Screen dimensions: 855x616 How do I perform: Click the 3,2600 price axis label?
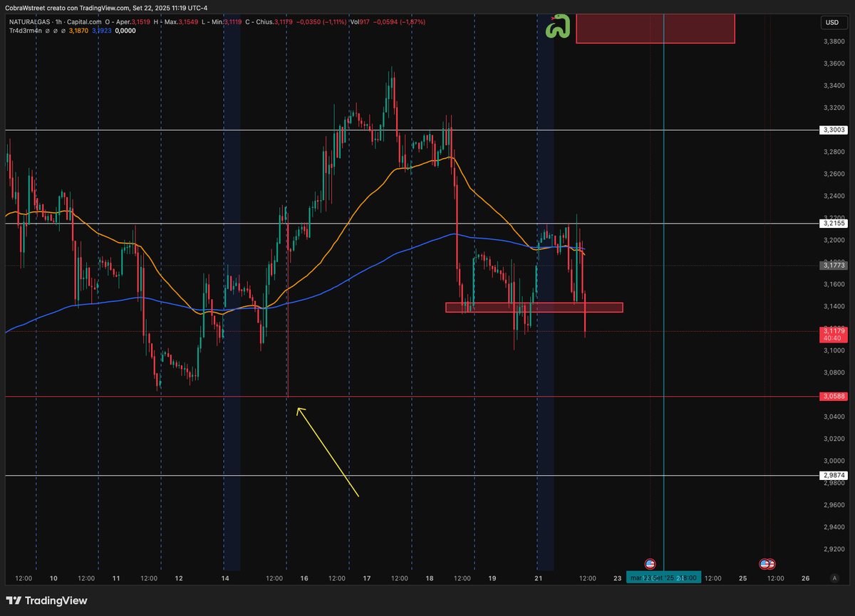click(834, 174)
